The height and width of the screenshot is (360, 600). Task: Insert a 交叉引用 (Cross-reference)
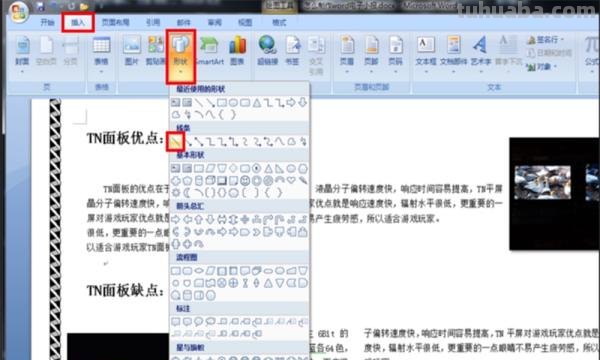coord(316,55)
